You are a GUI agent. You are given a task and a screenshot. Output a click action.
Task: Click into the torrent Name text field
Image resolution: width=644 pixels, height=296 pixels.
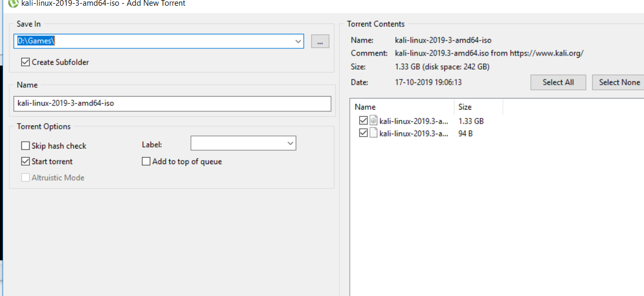pyautogui.click(x=172, y=103)
